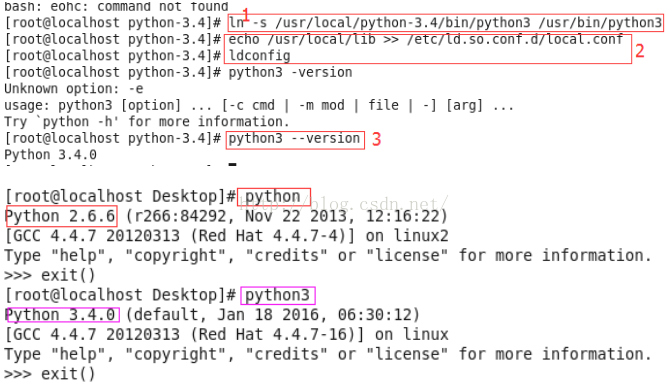Click the magenta-boxed Python 3.4.0 text

pyautogui.click(x=63, y=315)
